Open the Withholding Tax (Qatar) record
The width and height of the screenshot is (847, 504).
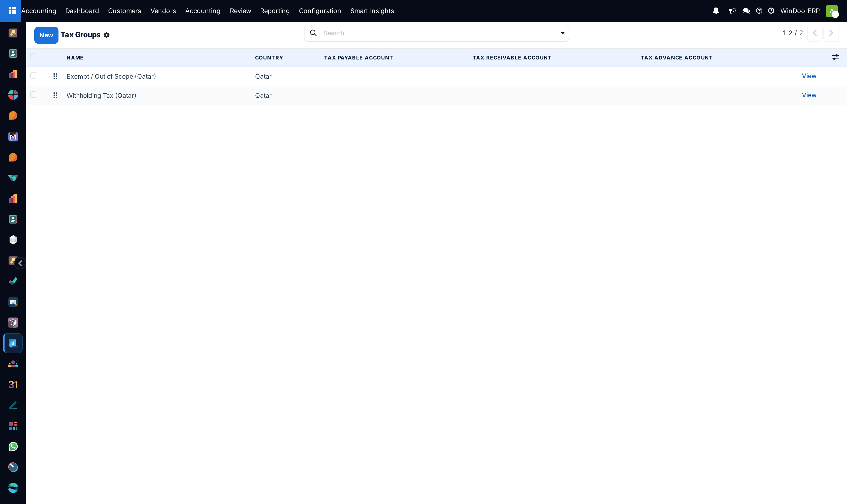(101, 96)
